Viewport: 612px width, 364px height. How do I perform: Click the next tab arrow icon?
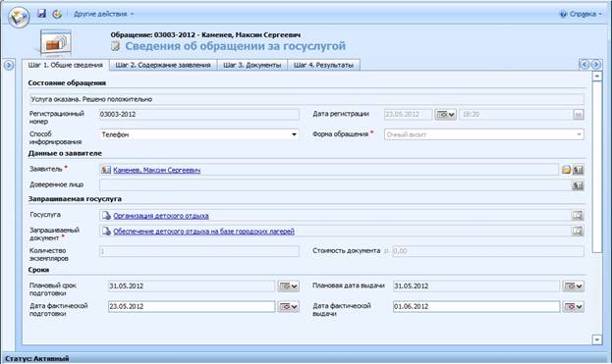[596, 65]
